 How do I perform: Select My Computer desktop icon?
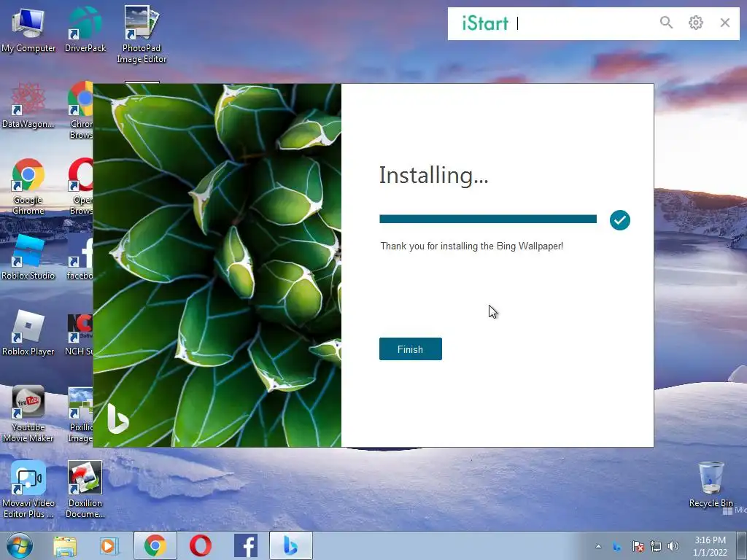click(x=28, y=30)
